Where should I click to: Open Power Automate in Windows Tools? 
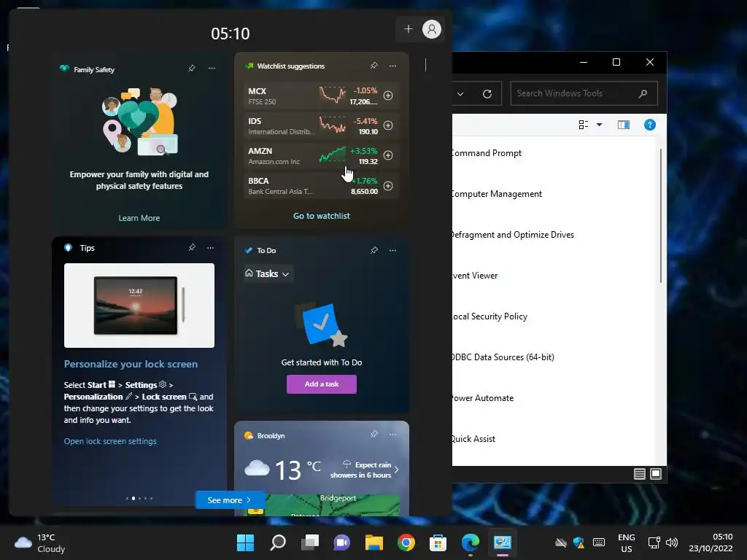click(483, 398)
